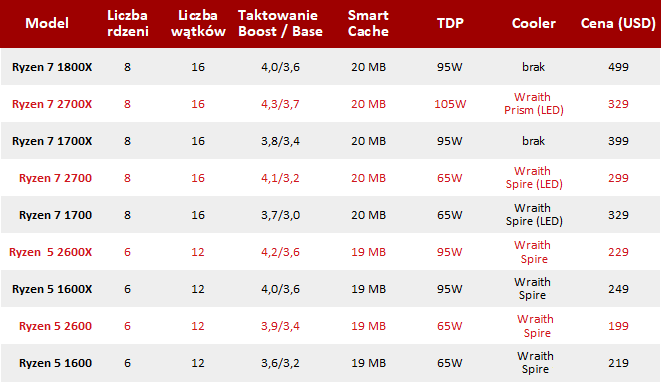The height and width of the screenshot is (383, 661).
Task: Select the 105W TDP value
Action: (450, 104)
